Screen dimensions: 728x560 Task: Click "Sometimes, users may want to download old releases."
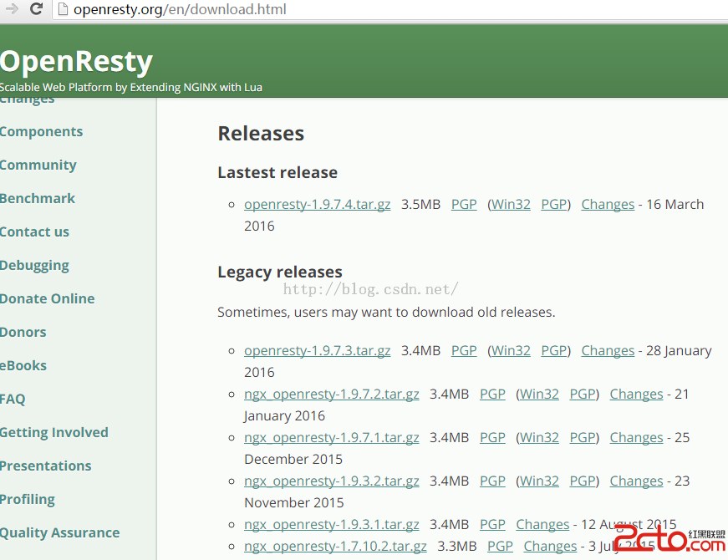pos(386,312)
